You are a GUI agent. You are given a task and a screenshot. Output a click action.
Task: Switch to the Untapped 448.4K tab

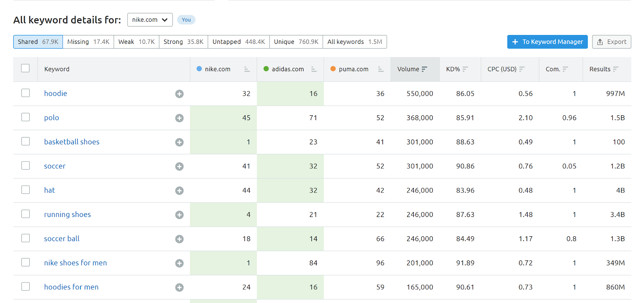(239, 42)
